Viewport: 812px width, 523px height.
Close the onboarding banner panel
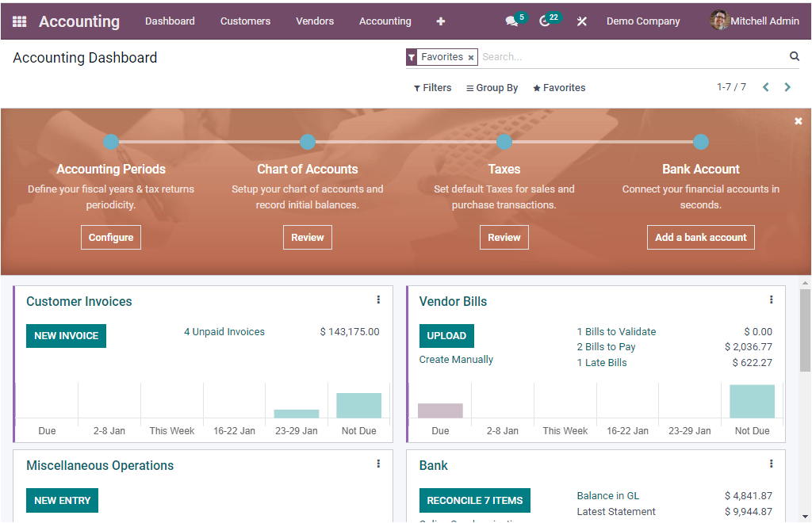798,121
